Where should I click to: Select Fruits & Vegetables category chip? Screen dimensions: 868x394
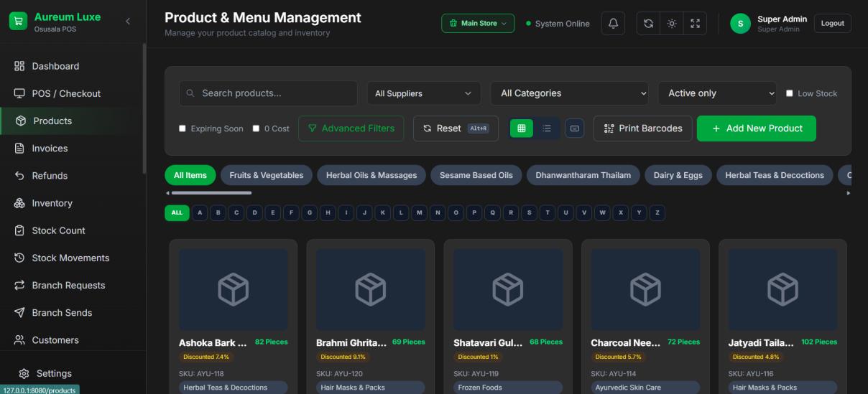[267, 175]
